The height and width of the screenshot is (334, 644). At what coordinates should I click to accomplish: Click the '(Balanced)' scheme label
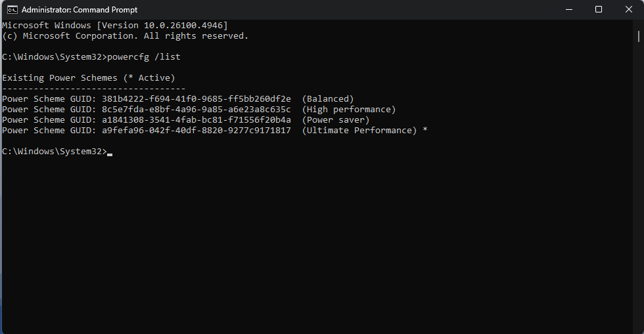[328, 99]
